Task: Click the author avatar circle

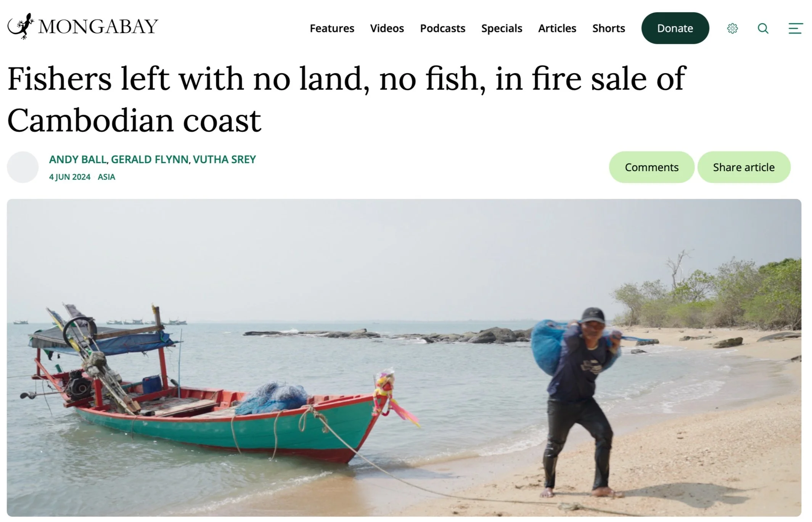Action: (23, 167)
